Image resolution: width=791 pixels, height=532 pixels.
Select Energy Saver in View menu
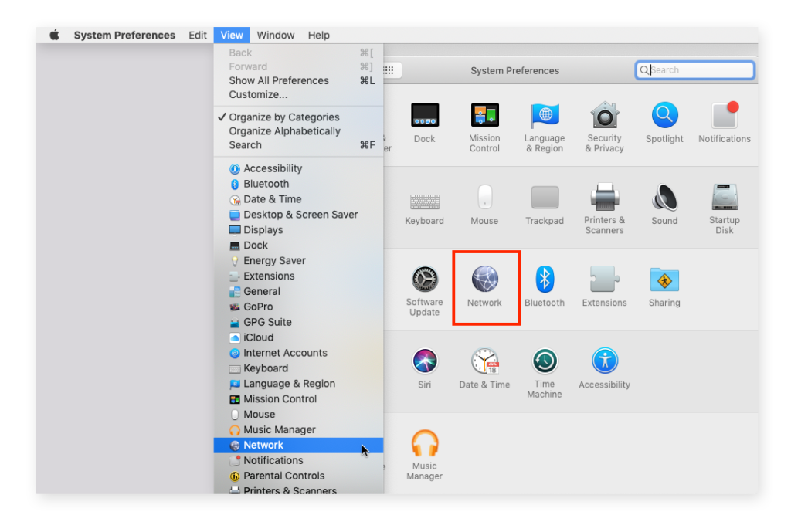(x=299, y=261)
